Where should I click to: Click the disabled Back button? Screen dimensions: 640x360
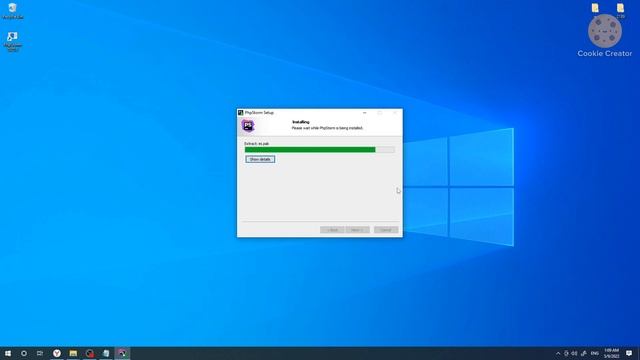pyautogui.click(x=332, y=230)
